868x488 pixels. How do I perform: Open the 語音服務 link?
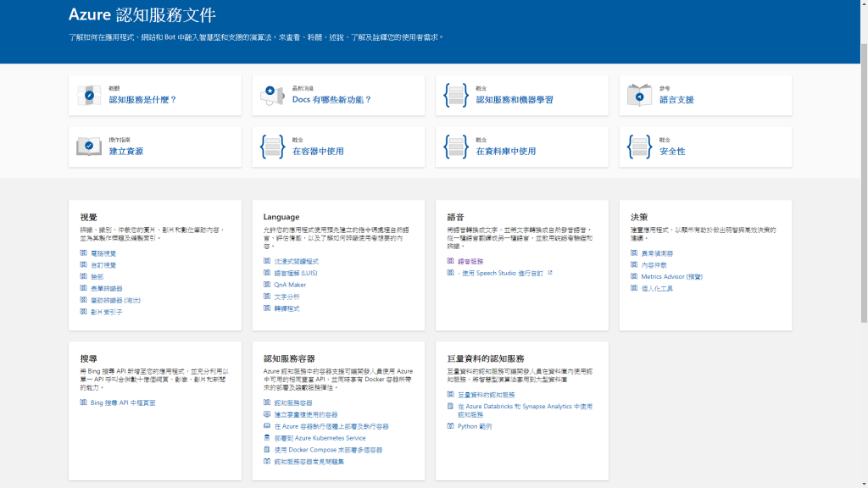[x=470, y=261]
